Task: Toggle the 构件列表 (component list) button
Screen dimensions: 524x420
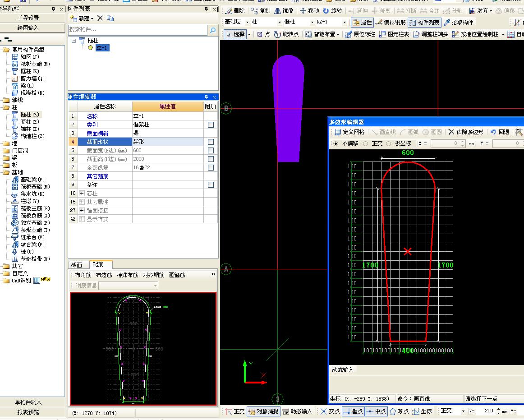Action: tap(424, 23)
